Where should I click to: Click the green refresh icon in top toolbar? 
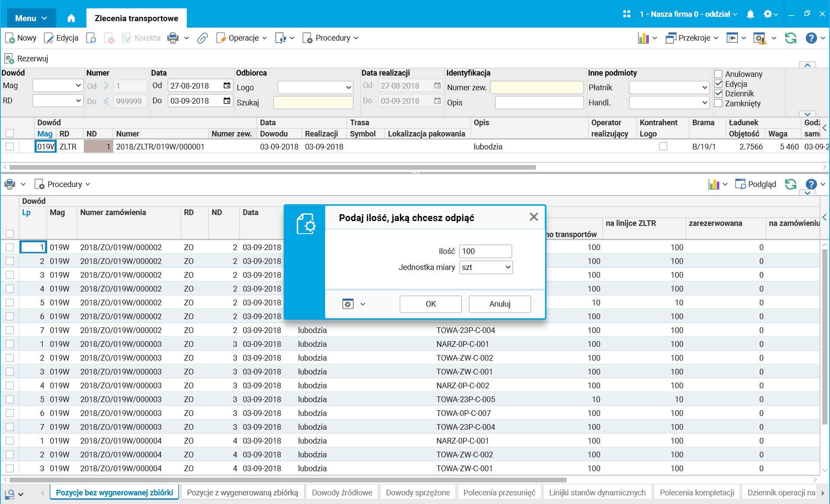(x=791, y=38)
